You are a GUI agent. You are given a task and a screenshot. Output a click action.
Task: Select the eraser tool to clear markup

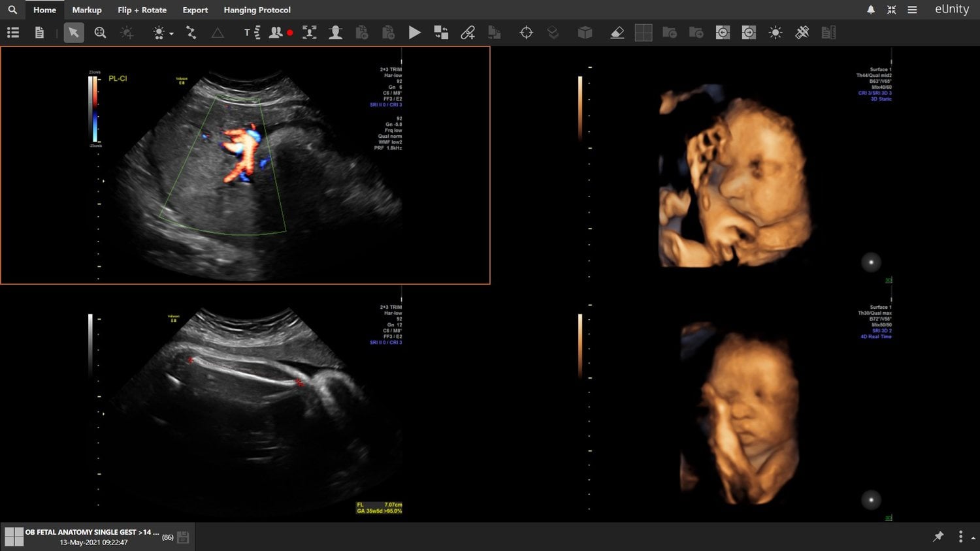(x=617, y=33)
